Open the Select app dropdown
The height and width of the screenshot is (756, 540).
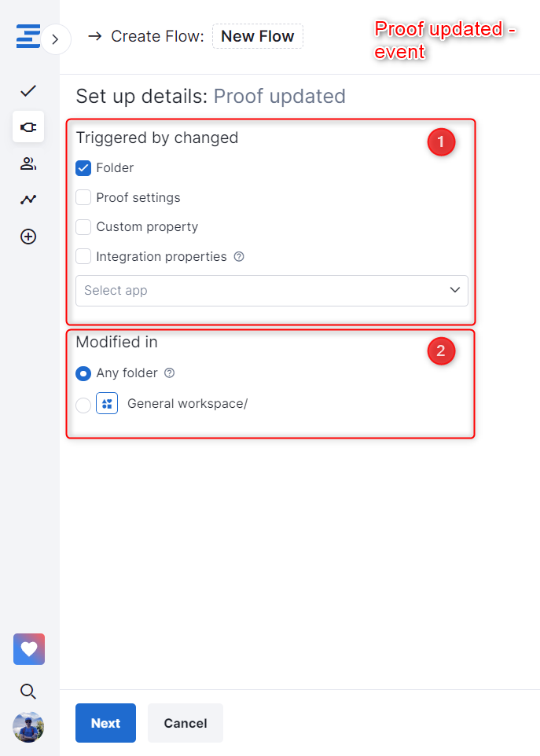point(271,290)
